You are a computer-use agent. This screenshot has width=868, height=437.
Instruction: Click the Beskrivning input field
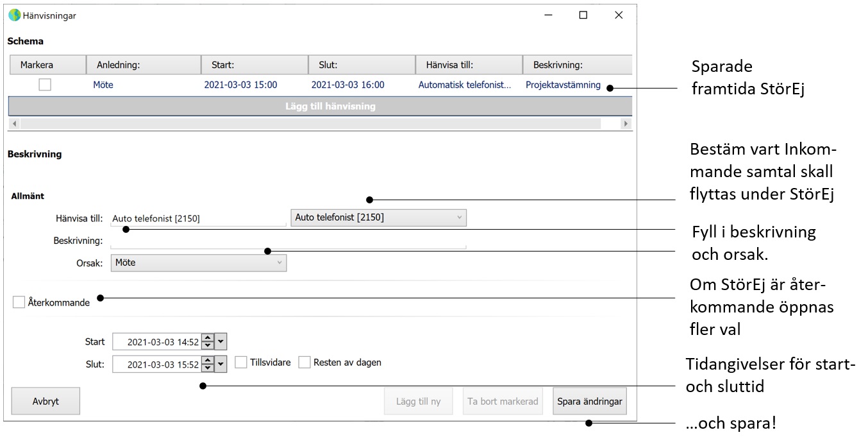(x=288, y=241)
